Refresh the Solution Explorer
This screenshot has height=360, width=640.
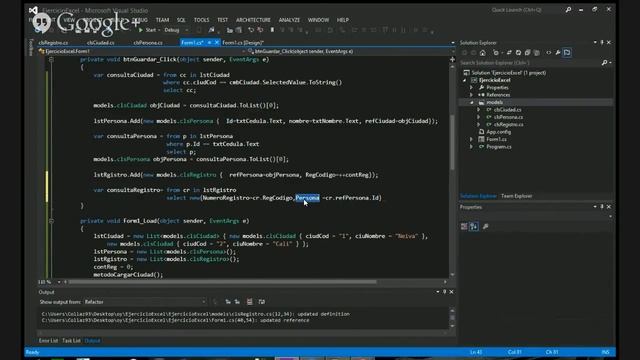[x=518, y=53]
